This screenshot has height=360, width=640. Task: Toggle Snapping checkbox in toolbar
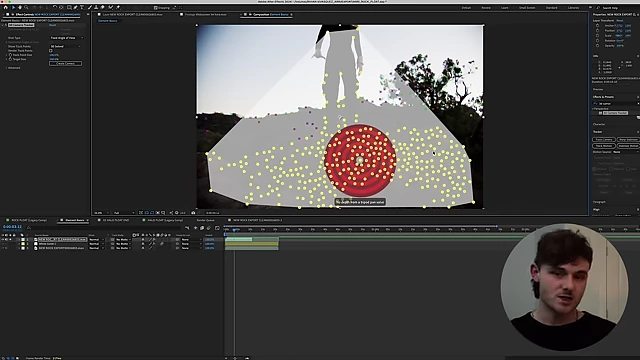pos(156,8)
